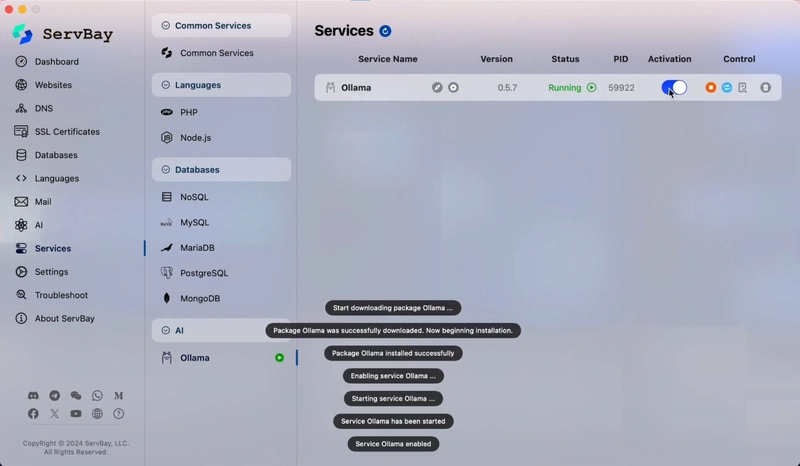
Task: Delete Ollama using the trash icon
Action: [765, 87]
